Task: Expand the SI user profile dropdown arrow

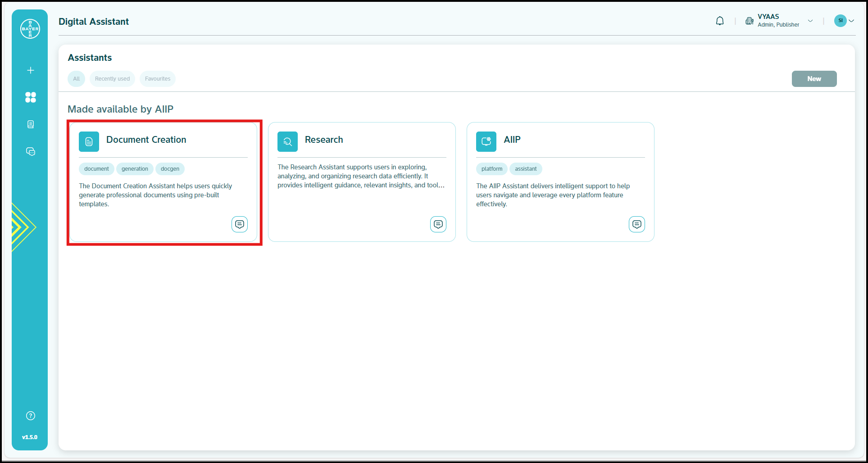Action: pos(851,21)
